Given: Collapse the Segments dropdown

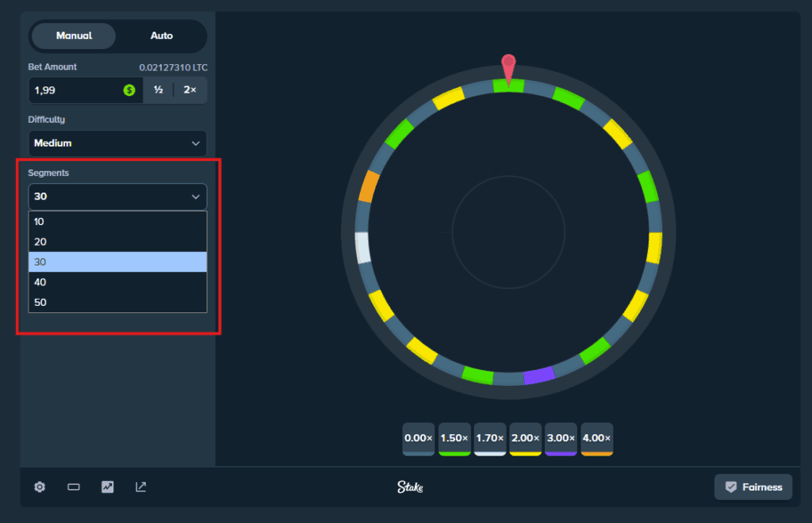Looking at the screenshot, I should [117, 196].
